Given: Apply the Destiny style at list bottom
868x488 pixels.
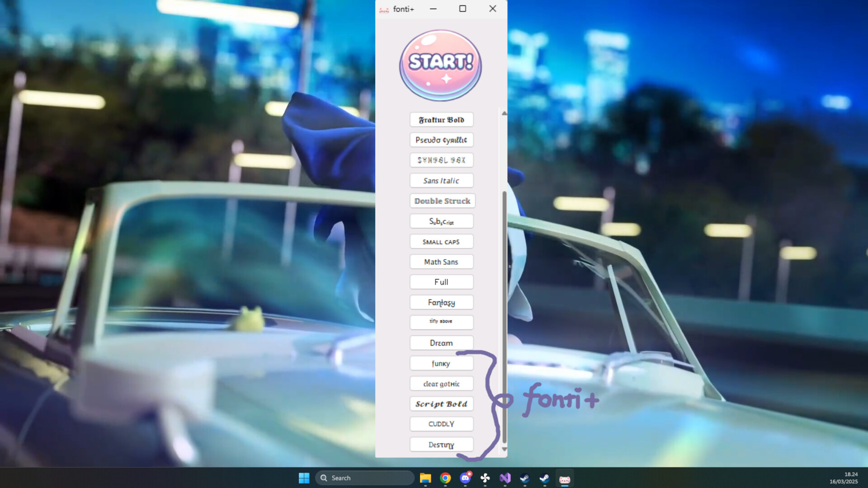Looking at the screenshot, I should 441,444.
